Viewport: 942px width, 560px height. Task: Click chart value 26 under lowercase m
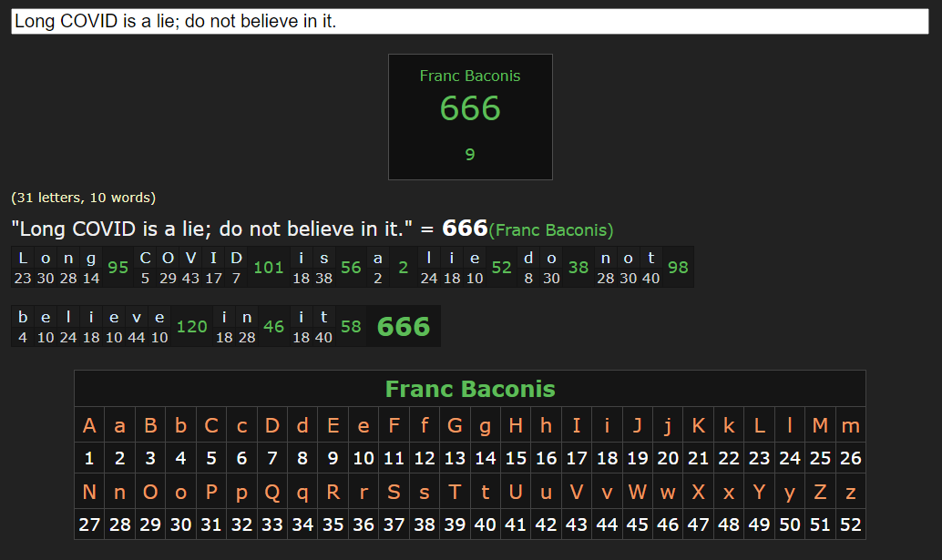click(851, 459)
